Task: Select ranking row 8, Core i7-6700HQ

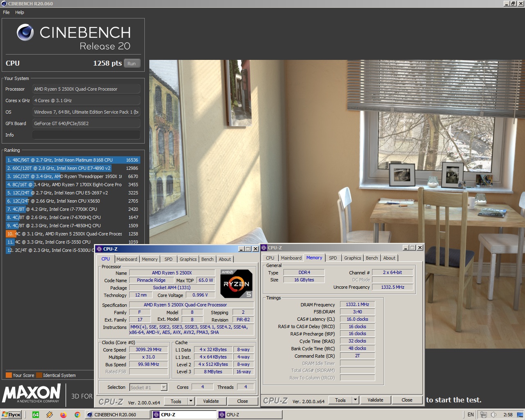Action: 73,217
